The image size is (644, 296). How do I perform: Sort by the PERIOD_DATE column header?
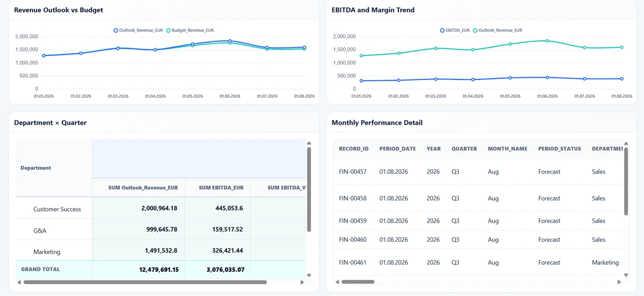[x=398, y=149]
